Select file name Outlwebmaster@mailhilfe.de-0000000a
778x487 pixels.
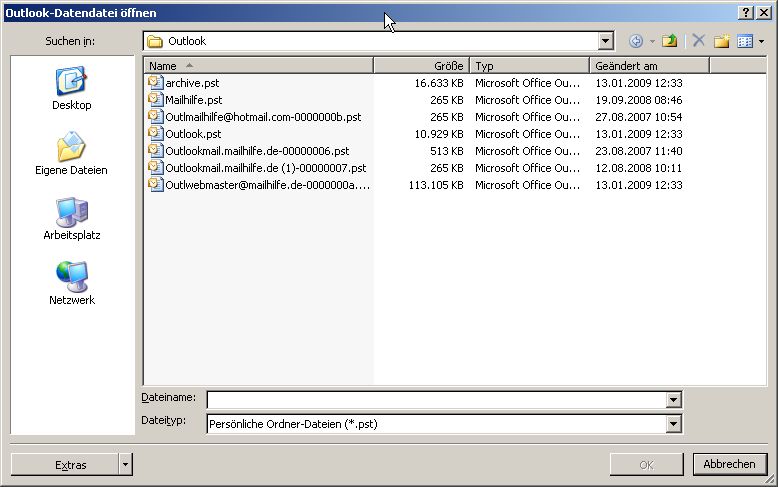tap(267, 185)
